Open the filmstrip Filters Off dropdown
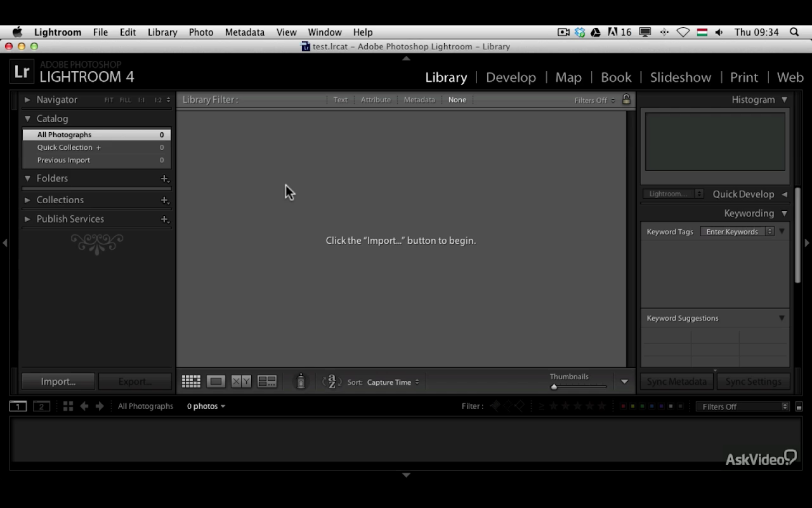The width and height of the screenshot is (812, 508). pyautogui.click(x=742, y=406)
